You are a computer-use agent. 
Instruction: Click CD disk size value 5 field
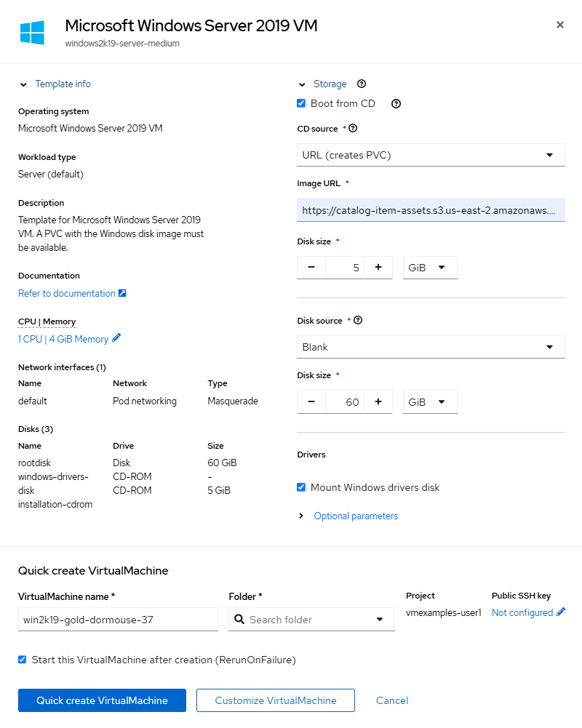tap(345, 268)
